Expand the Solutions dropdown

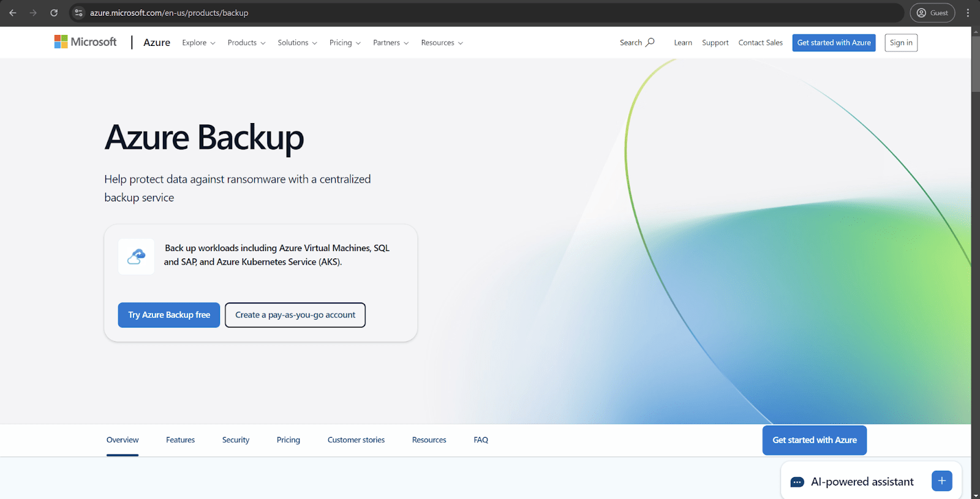(x=297, y=43)
